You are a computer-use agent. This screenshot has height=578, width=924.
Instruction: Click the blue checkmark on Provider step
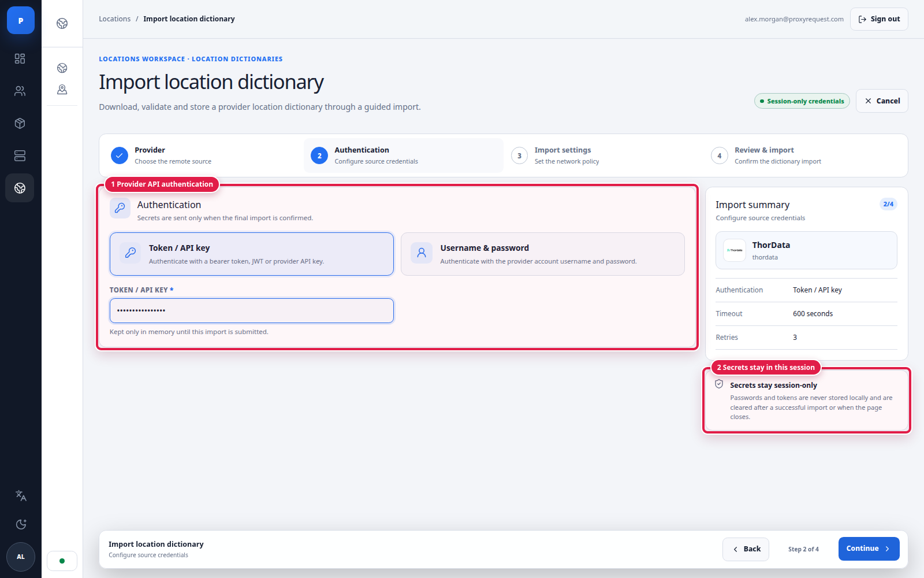pos(120,155)
